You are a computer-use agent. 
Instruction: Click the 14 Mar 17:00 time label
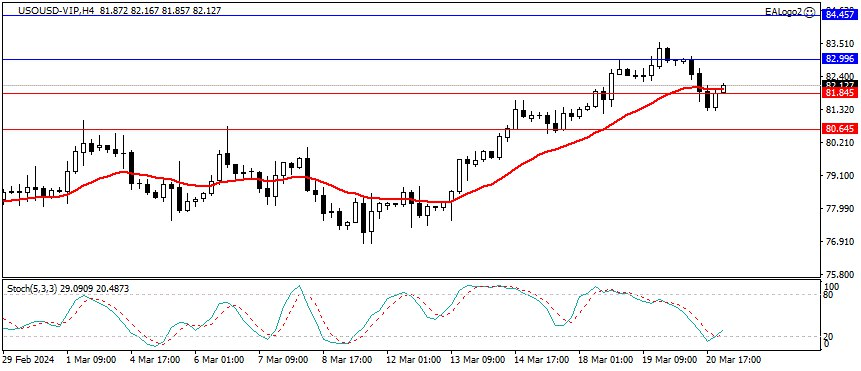[541, 360]
